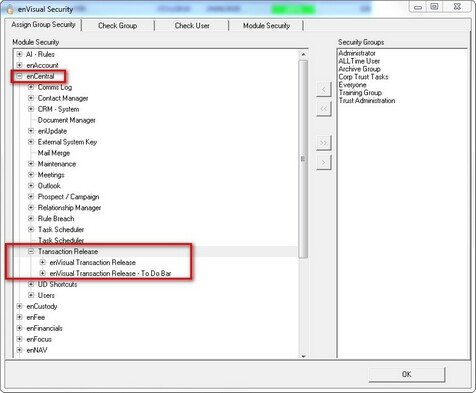Viewport: 476px width, 393px height.
Task: Select Archive Group security group
Action: tap(359, 69)
